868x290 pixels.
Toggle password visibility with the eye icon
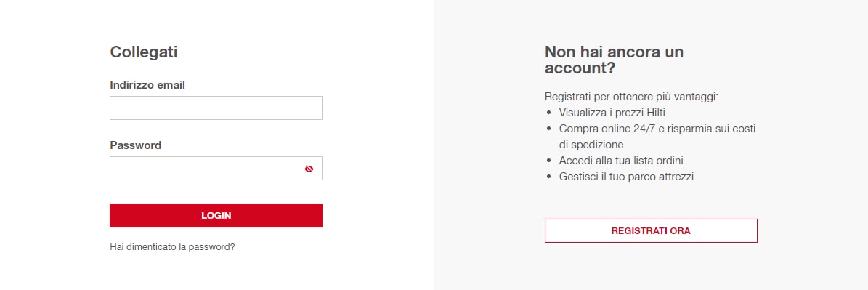click(x=309, y=169)
